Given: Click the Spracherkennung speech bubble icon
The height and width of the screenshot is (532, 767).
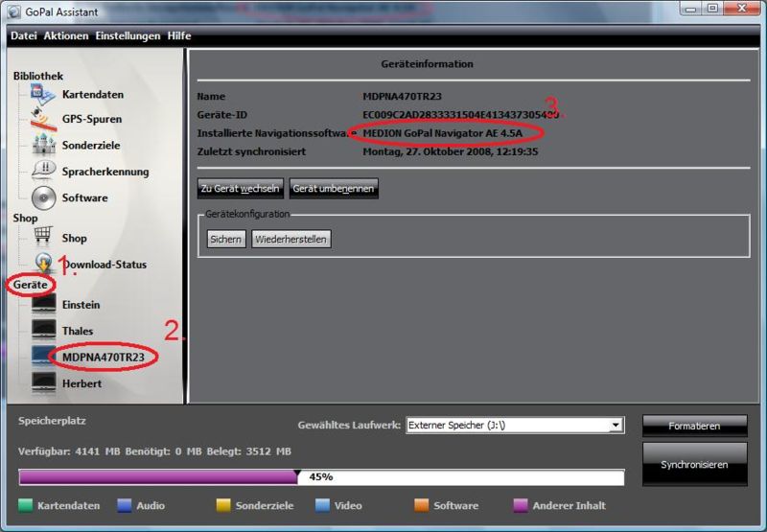Looking at the screenshot, I should coord(43,171).
